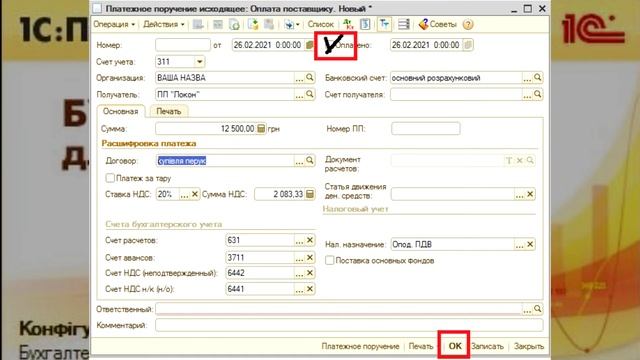Click the Получатель field ПП "Локон"
This screenshot has width=640, height=360.
click(x=225, y=95)
